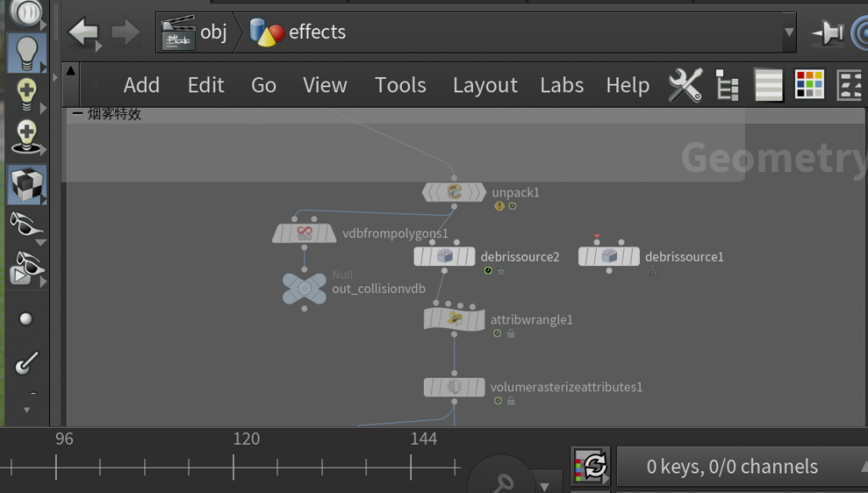868x493 pixels.
Task: Click the debrissource1 label text
Action: click(684, 257)
